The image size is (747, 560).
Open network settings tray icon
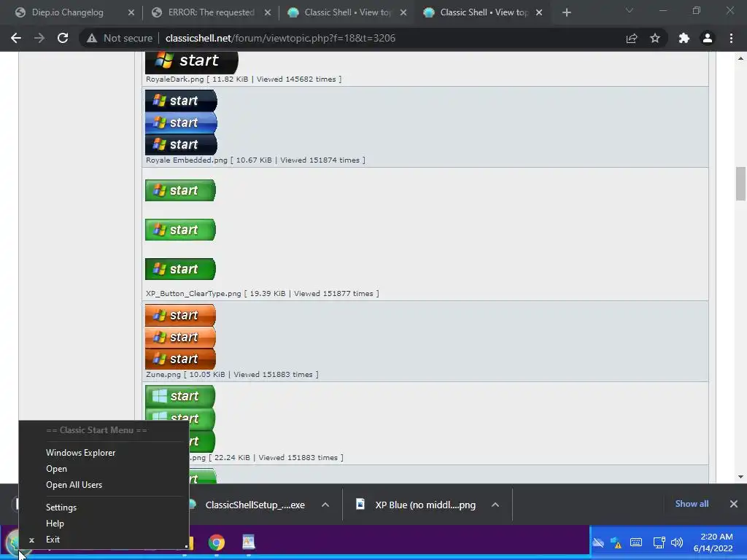pyautogui.click(x=659, y=542)
